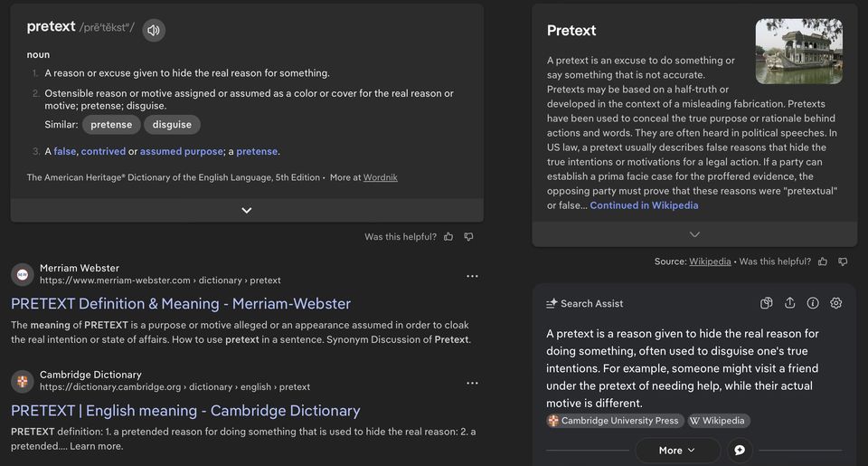Expand Search Assist with More
Viewport: 868px width, 466px height.
point(677,451)
